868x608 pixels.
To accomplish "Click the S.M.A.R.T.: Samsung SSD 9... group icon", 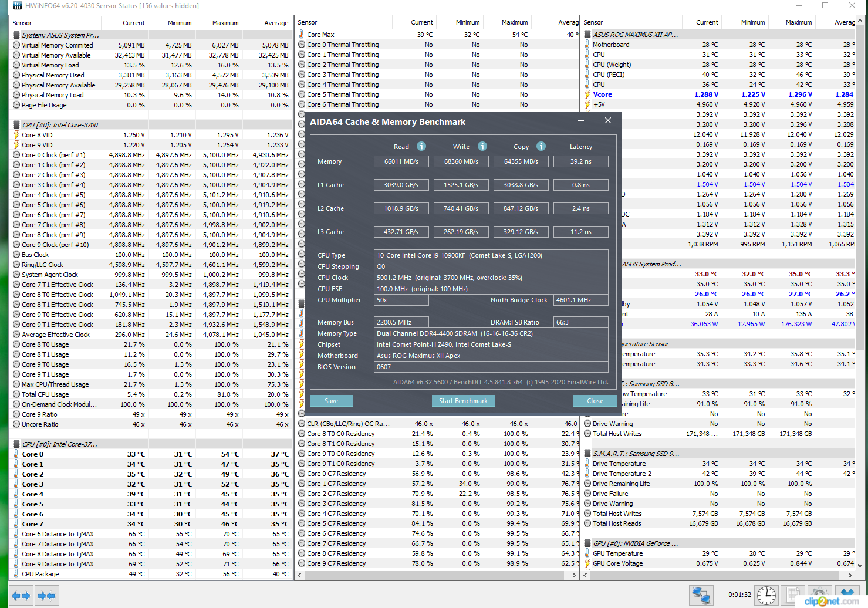I will [587, 454].
